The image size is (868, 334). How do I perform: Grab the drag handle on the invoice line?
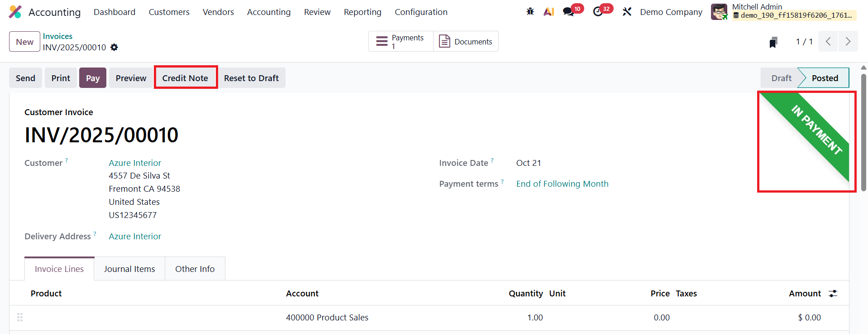click(x=20, y=318)
